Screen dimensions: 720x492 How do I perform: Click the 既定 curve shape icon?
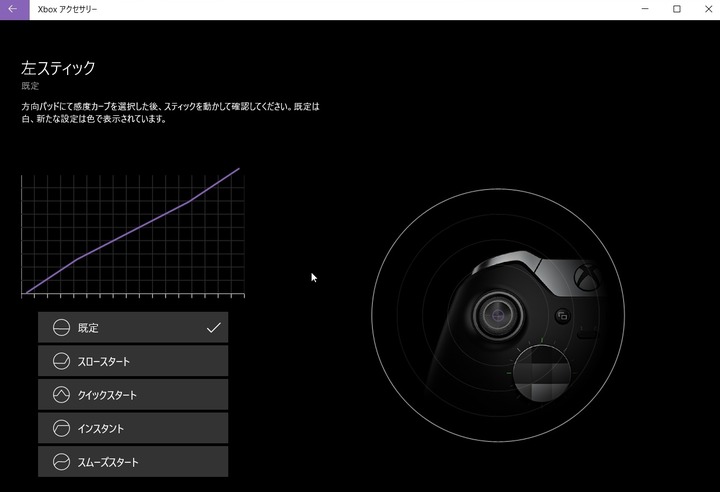(x=61, y=328)
